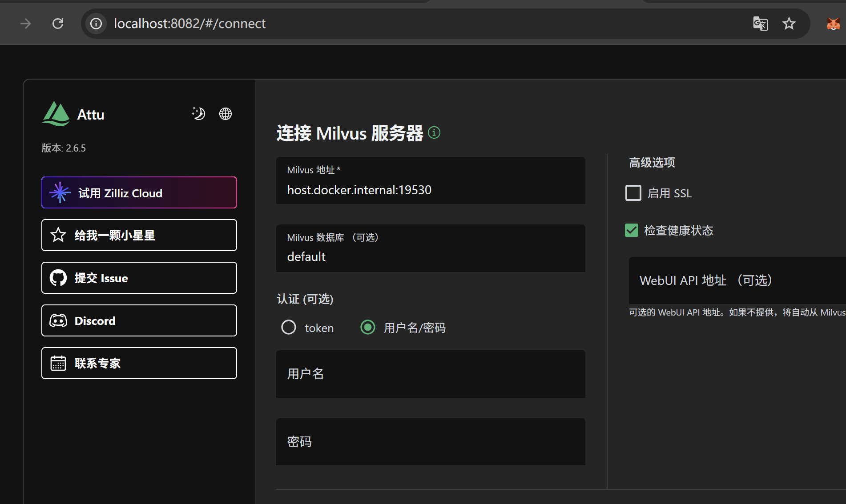Open the 提交 Issue GitHub button

(x=139, y=278)
